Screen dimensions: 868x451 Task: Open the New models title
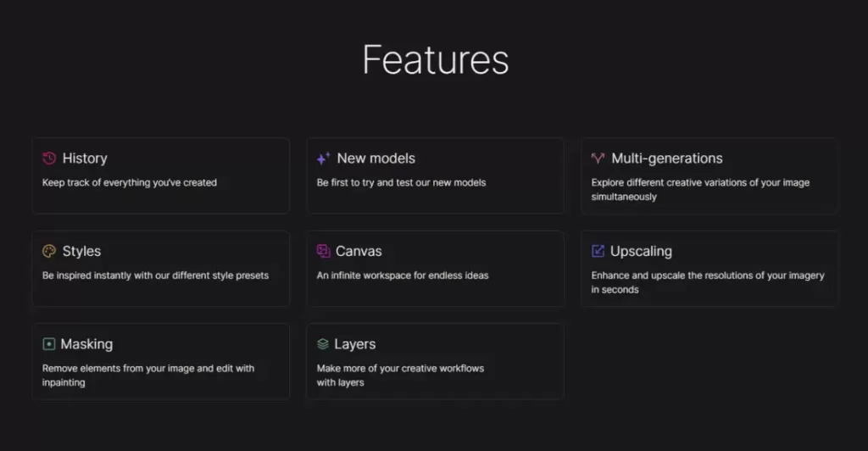[376, 159]
